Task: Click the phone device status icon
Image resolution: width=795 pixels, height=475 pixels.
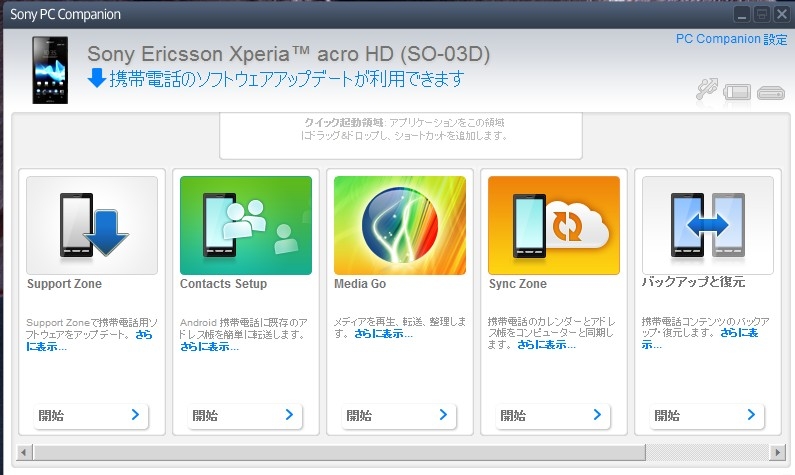Action: [x=737, y=92]
